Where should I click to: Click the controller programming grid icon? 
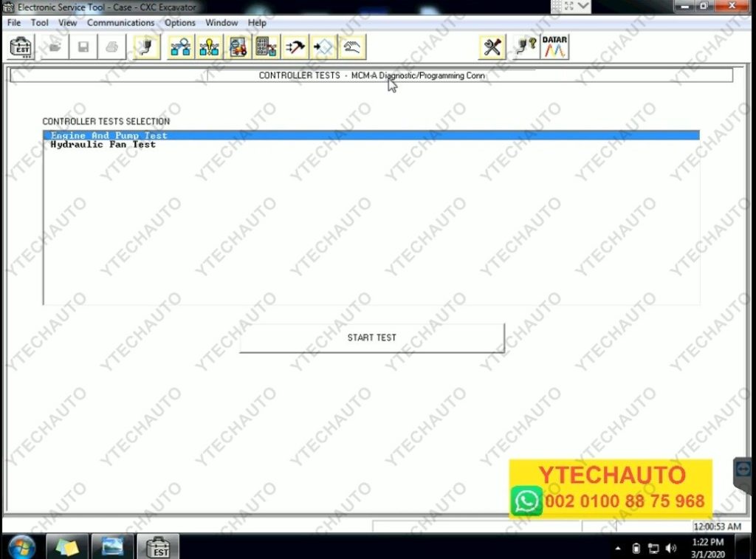click(x=266, y=47)
